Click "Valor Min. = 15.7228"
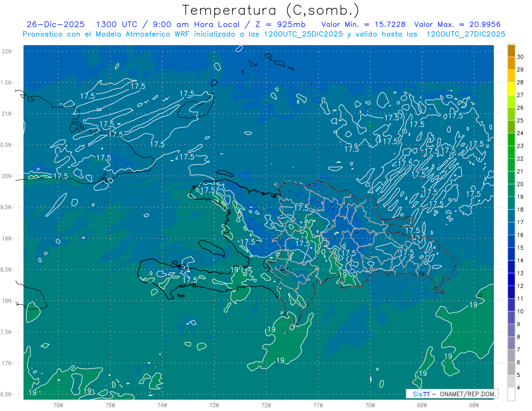The height and width of the screenshot is (411, 532). click(363, 24)
